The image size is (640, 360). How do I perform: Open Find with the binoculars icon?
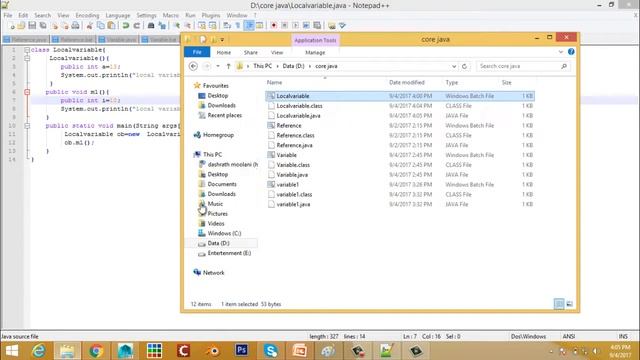coord(151,26)
